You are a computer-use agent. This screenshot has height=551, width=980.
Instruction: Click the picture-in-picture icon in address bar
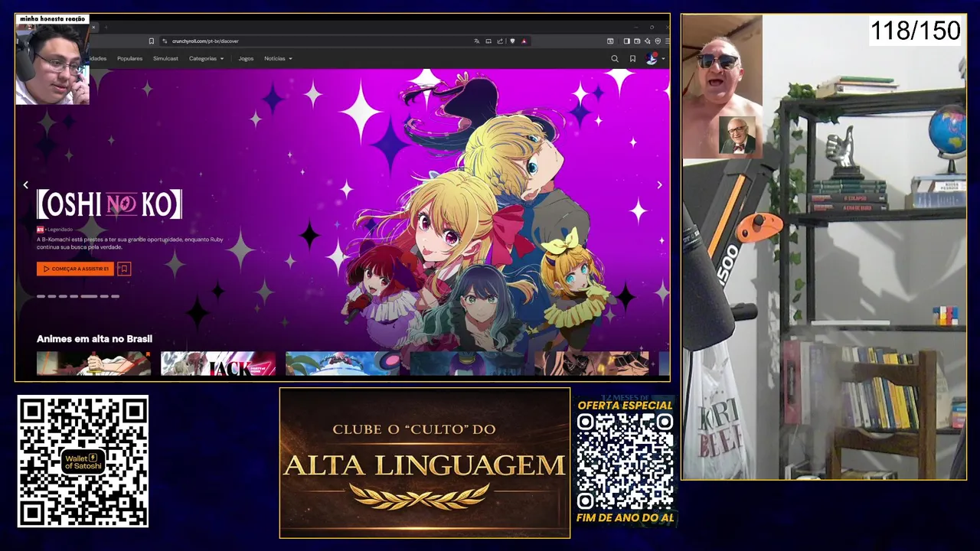point(488,41)
